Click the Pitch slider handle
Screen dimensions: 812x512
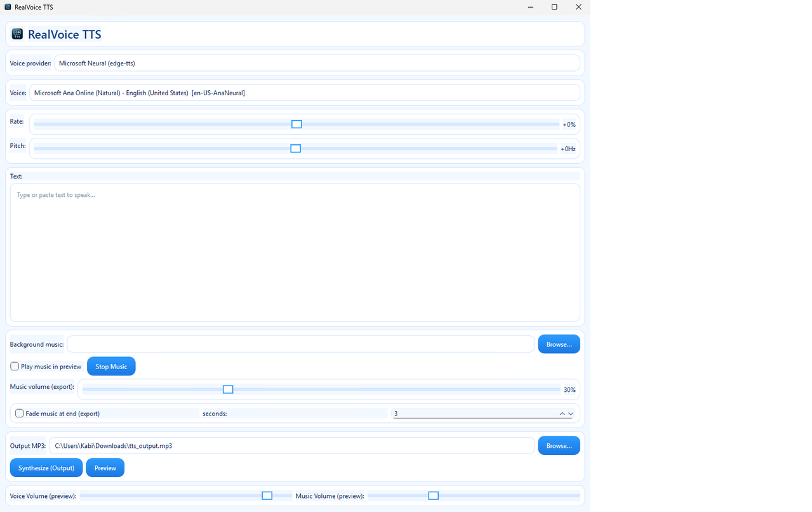pyautogui.click(x=295, y=148)
